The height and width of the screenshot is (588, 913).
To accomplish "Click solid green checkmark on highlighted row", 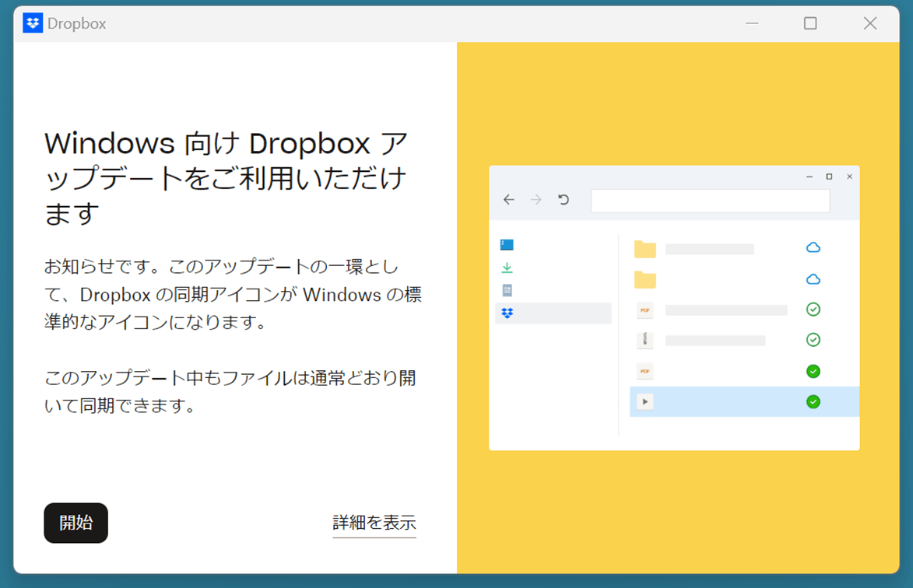I will pyautogui.click(x=813, y=401).
